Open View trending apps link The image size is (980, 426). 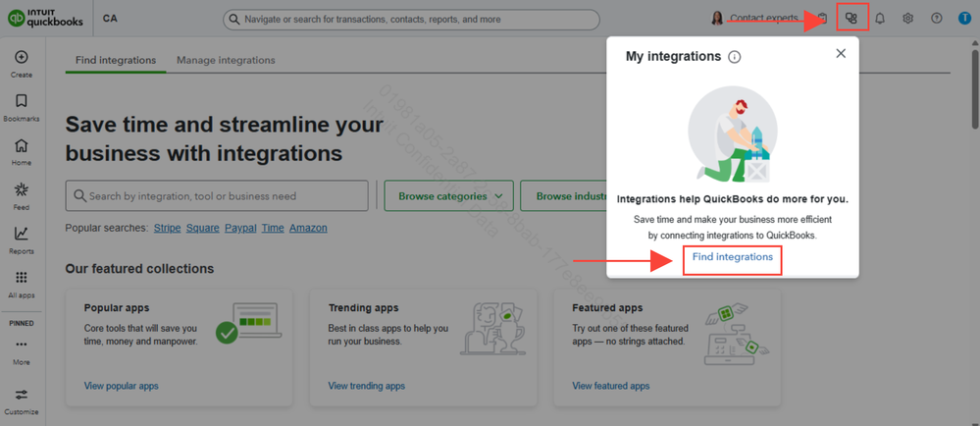(366, 386)
